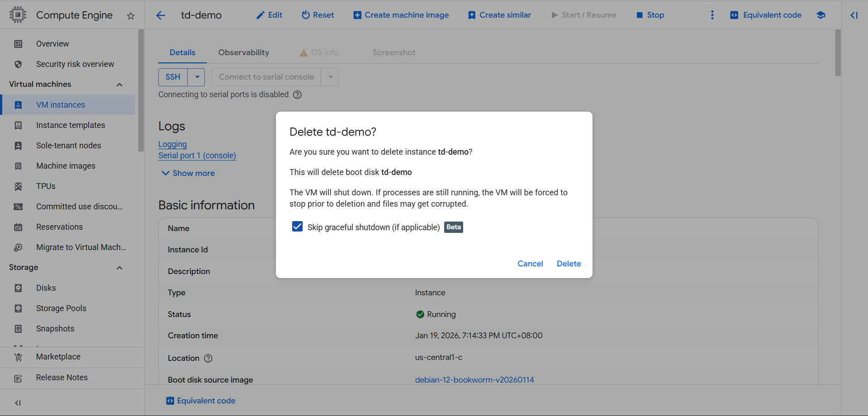The height and width of the screenshot is (416, 868).
Task: Uncheck Skip graceful shutdown checkbox
Action: pyautogui.click(x=297, y=227)
